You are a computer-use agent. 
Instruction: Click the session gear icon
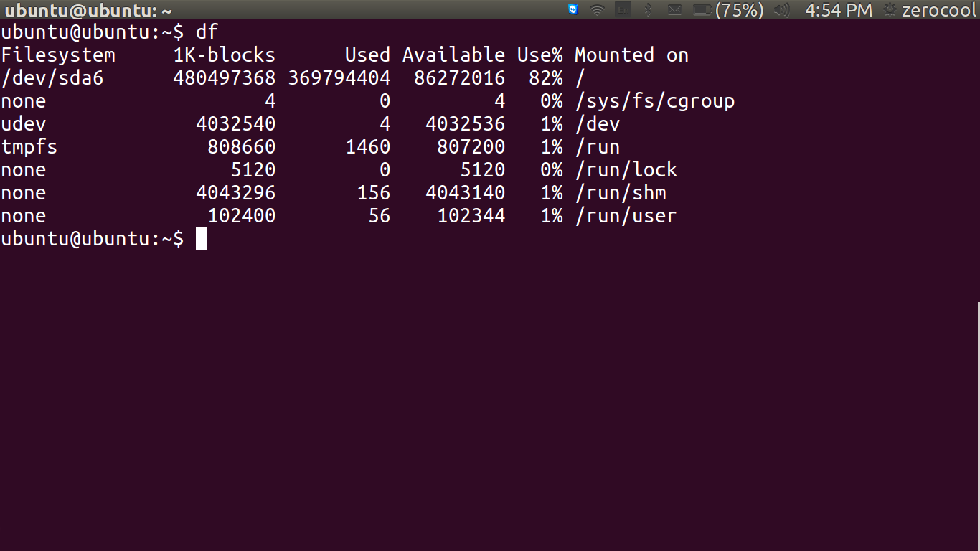[x=890, y=9]
